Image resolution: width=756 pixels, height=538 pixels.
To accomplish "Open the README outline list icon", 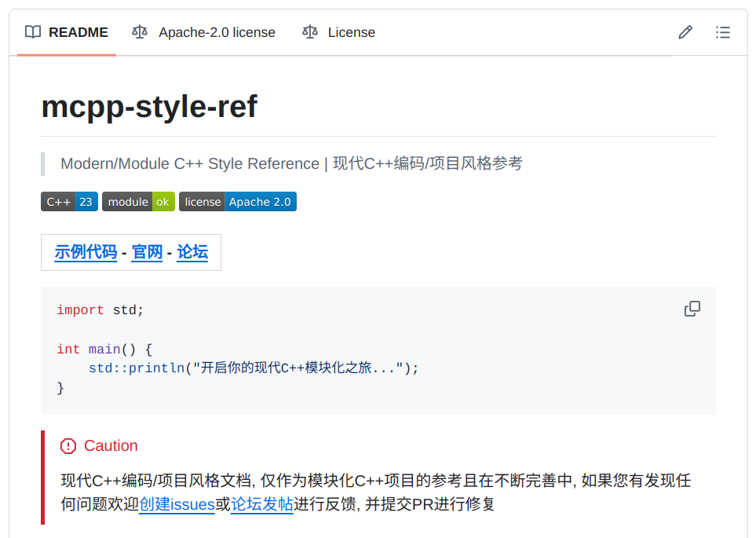I will tap(723, 32).
